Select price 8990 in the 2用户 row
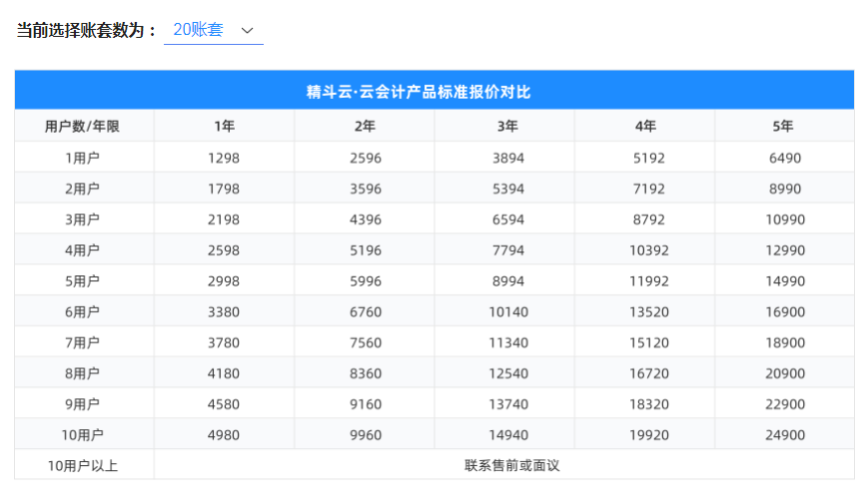 [785, 189]
